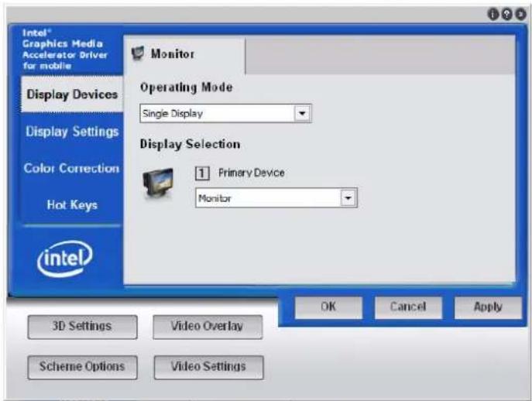Screen dimensions: 532x401
Task: Open Video Settings
Action: [208, 367]
